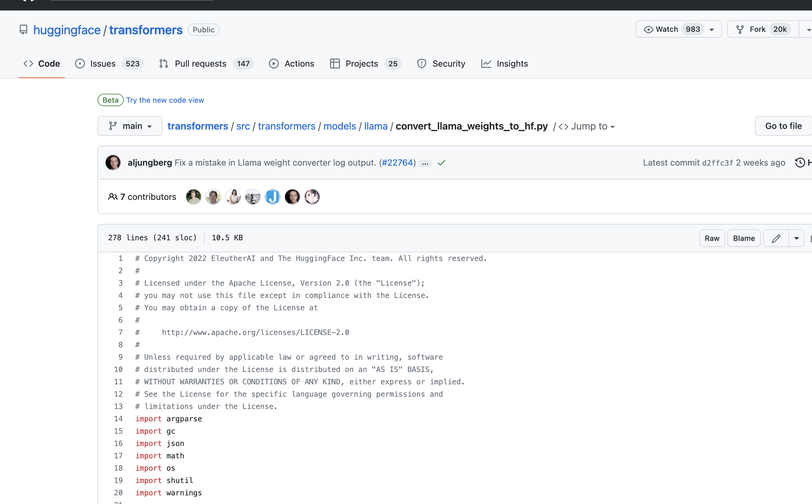The image size is (812, 504).
Task: Click the commit history clock icon
Action: click(x=800, y=163)
